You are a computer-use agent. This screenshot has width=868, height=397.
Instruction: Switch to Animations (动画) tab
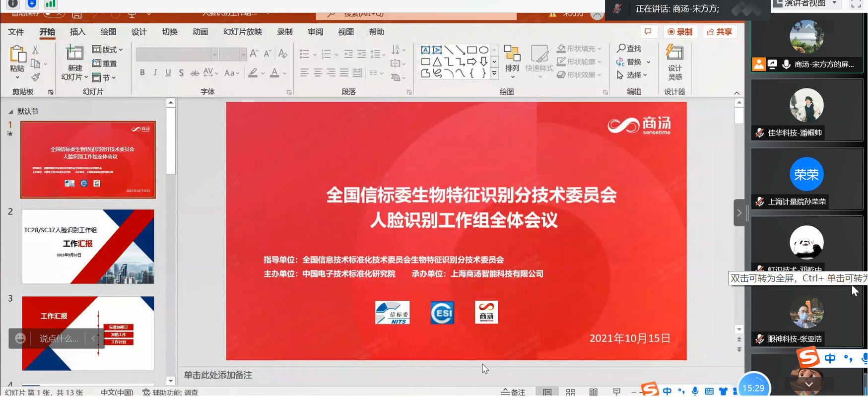[200, 32]
